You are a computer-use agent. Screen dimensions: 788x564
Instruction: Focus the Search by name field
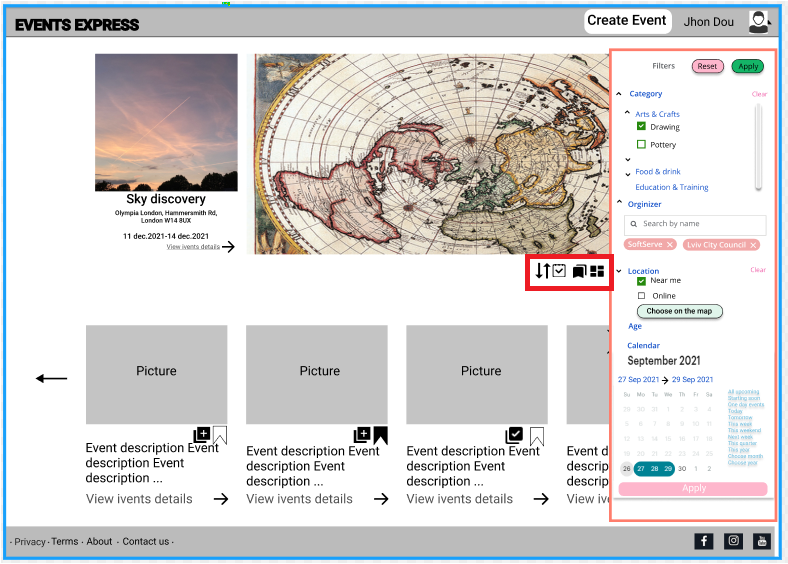(695, 224)
